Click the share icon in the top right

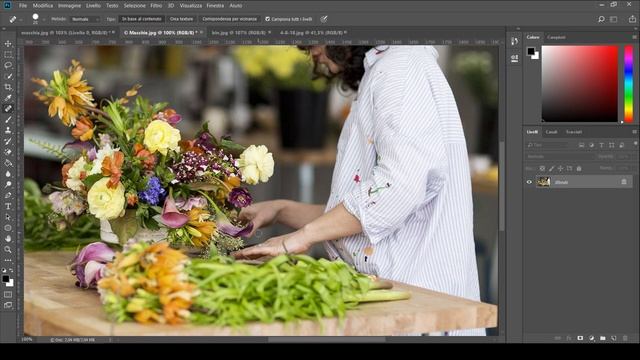pyautogui.click(x=632, y=19)
